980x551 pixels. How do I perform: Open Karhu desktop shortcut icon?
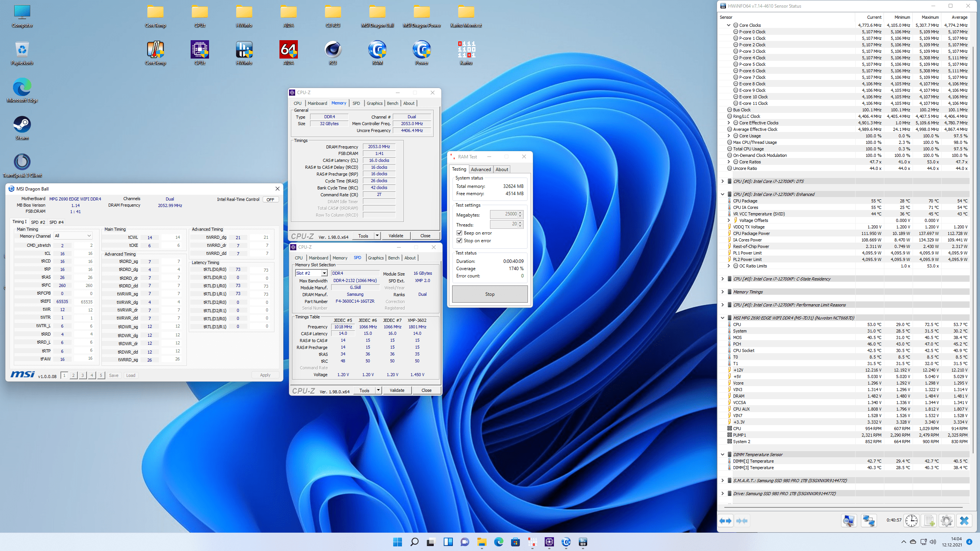[466, 50]
